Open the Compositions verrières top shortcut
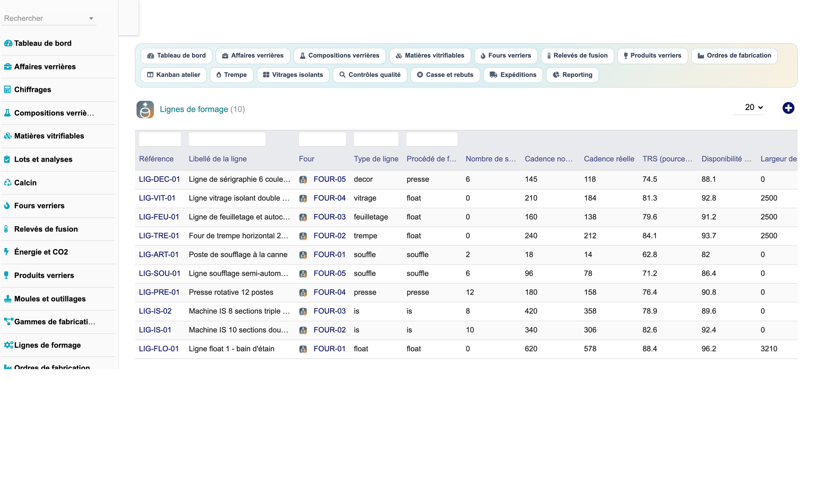This screenshot has height=504, width=815. click(x=340, y=56)
